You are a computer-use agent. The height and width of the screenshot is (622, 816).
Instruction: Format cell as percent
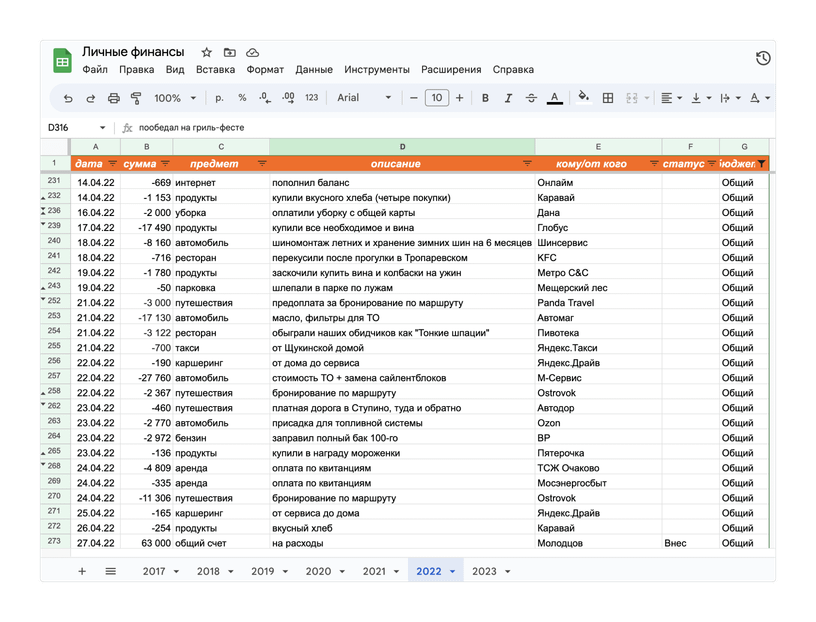[242, 98]
